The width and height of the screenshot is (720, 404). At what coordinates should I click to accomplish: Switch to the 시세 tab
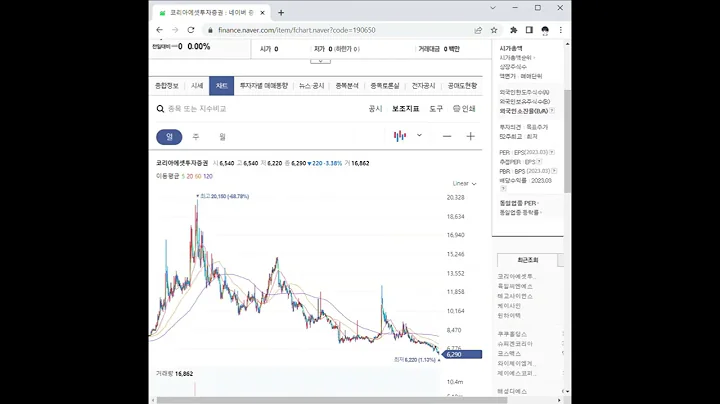click(197, 86)
